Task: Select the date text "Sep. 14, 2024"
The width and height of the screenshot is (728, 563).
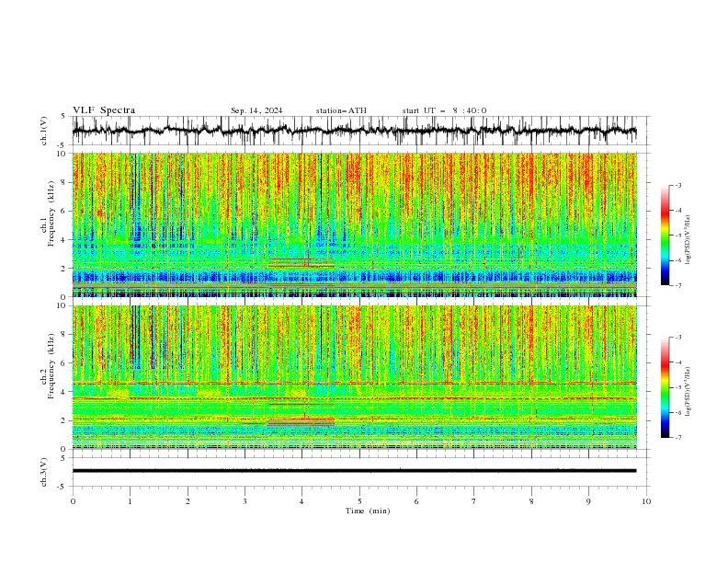Action: pyautogui.click(x=256, y=110)
